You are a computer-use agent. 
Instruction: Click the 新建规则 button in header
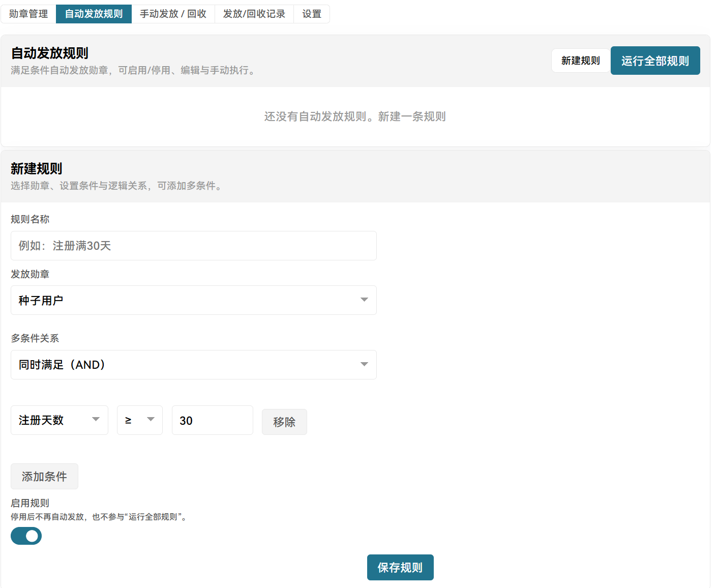581,61
